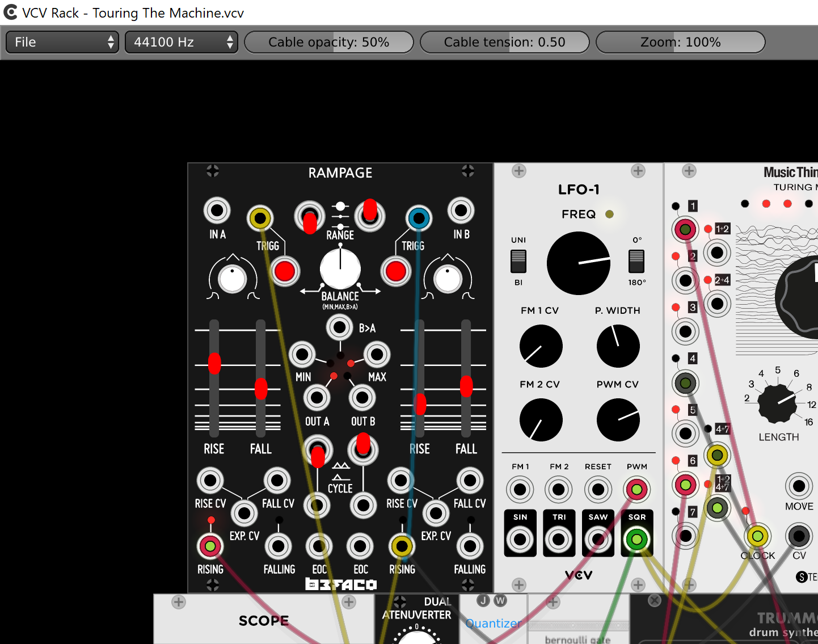Click the Rampage B>A output jack
This screenshot has height=644, width=818.
point(340,327)
